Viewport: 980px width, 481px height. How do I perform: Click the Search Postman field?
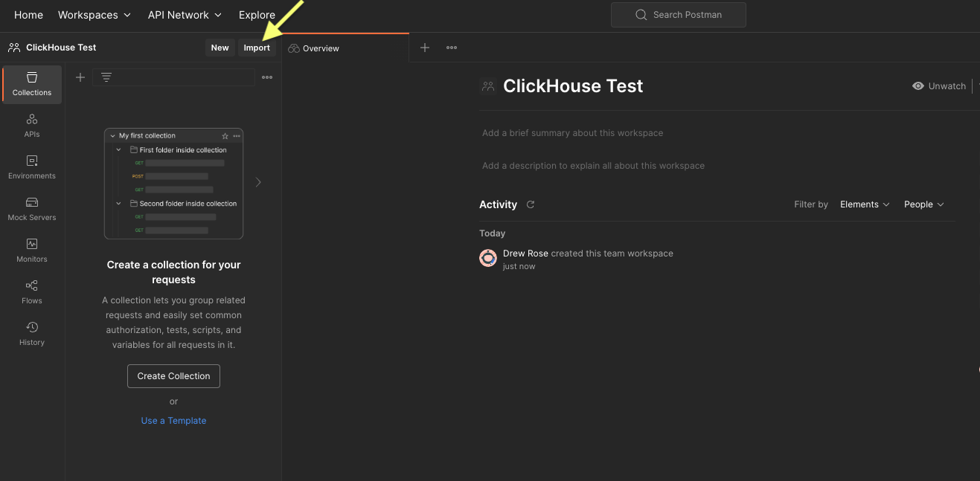679,15
